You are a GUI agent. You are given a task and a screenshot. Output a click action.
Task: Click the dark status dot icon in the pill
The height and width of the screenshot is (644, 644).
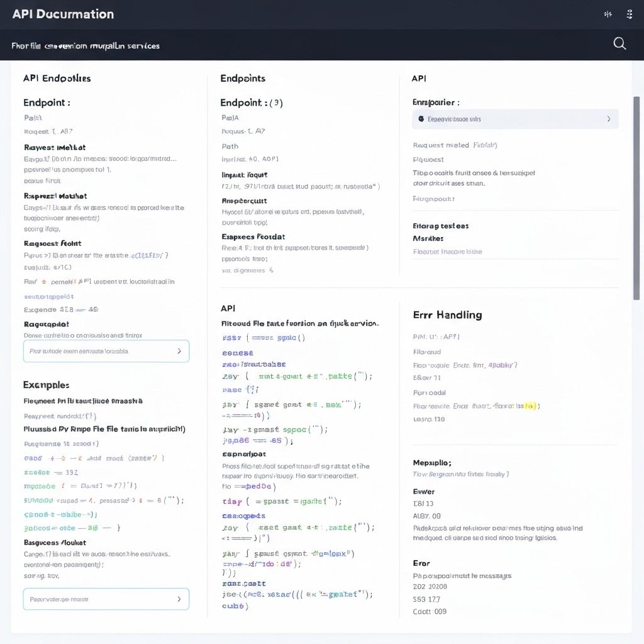[x=421, y=119]
